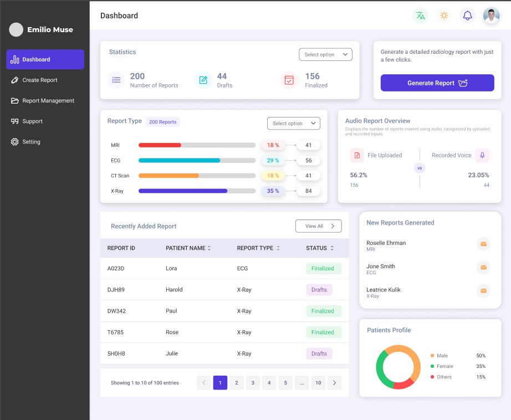511x420 pixels.
Task: Open Statistics Select option dropdown
Action: point(325,54)
